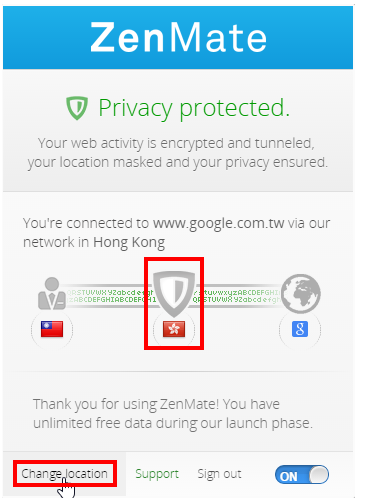Click the Taiwan flag icon
The image size is (371, 499).
pos(52,329)
